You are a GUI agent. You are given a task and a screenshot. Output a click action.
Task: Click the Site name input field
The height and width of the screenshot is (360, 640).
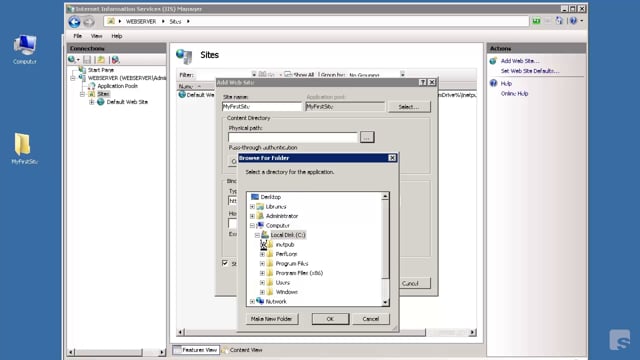coord(262,107)
